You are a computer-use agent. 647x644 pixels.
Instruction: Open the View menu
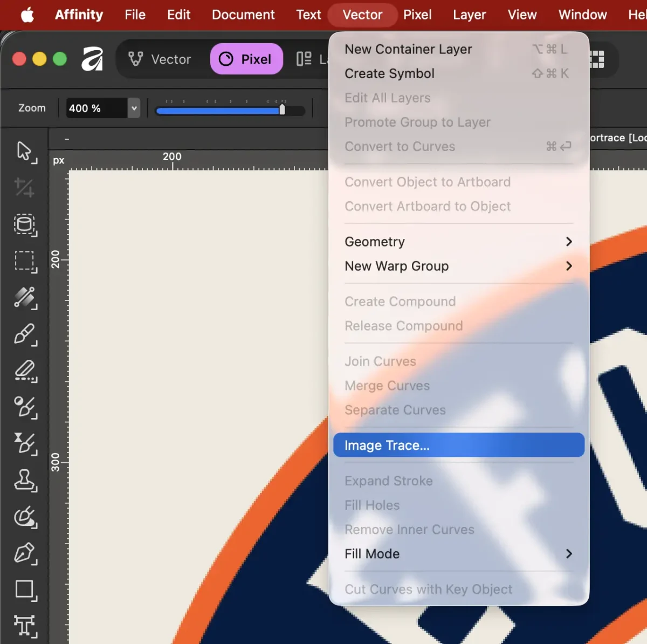pos(522,15)
